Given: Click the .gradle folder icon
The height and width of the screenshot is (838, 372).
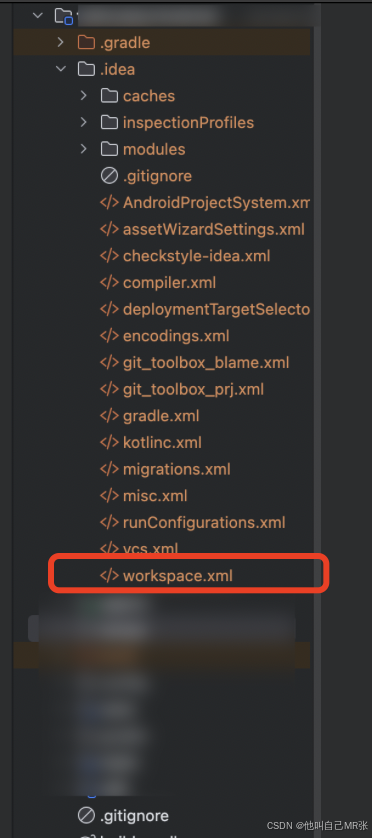Looking at the screenshot, I should (86, 42).
